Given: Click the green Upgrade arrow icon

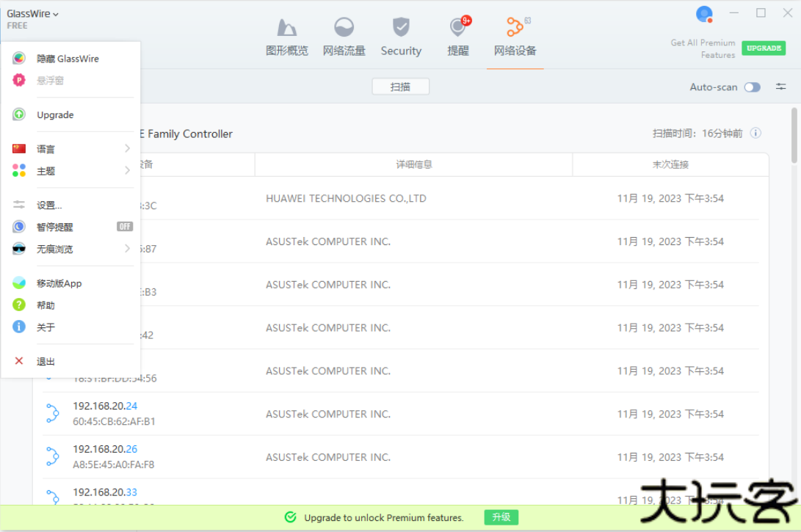Looking at the screenshot, I should coord(19,114).
